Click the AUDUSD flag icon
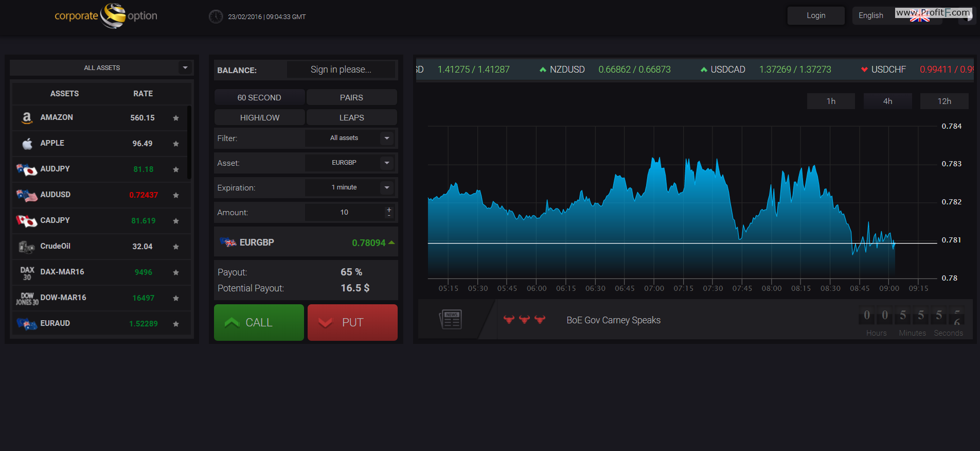 pos(27,195)
